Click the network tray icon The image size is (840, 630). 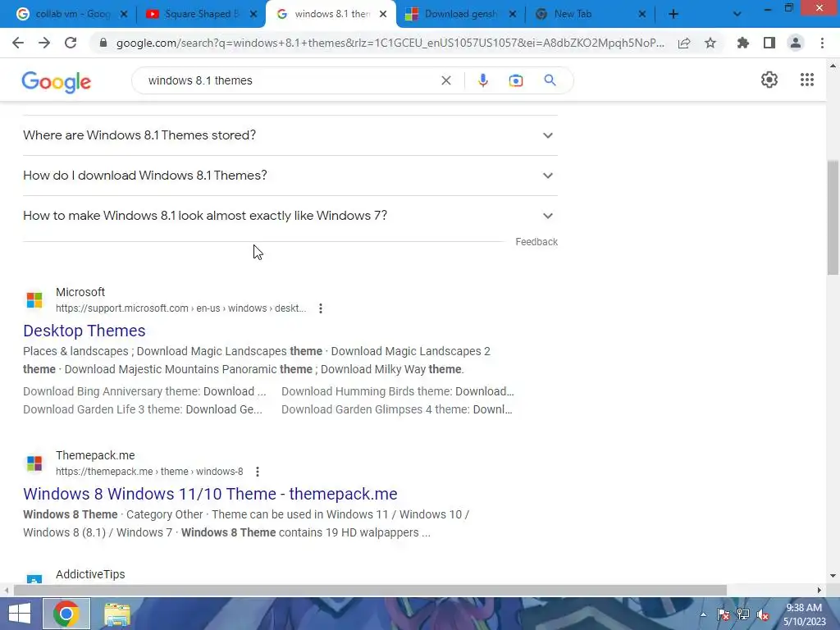coord(743,614)
